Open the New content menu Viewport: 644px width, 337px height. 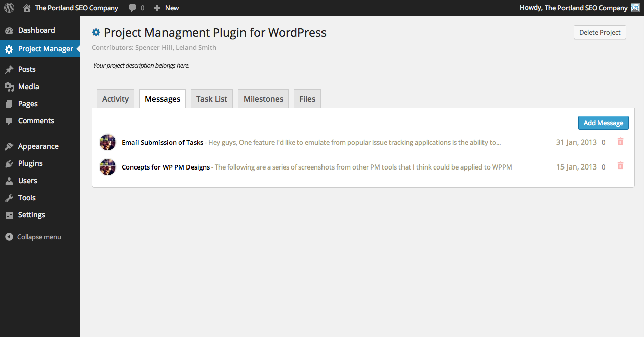[x=166, y=8]
